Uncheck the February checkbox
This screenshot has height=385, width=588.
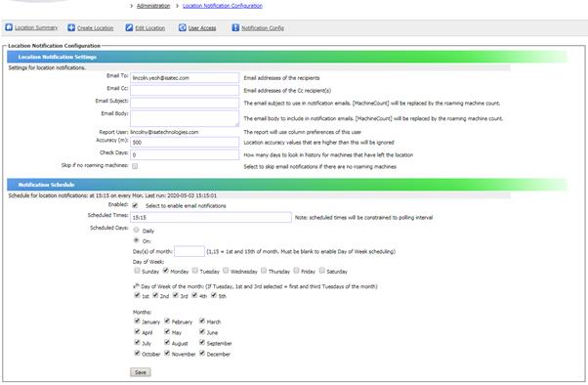(x=167, y=321)
